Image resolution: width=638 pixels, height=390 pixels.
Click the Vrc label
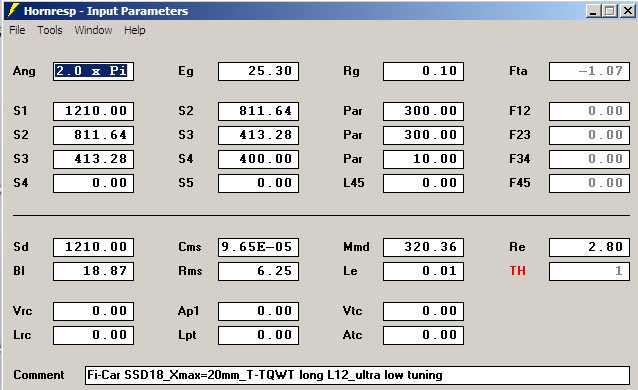[x=22, y=311]
